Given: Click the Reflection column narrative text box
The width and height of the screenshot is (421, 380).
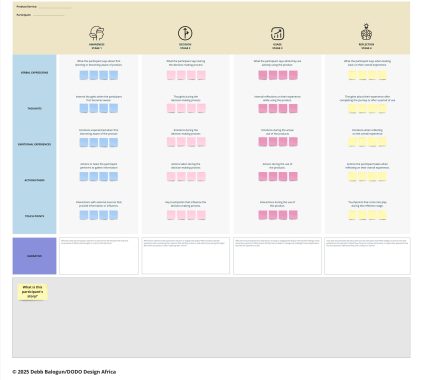Looking at the screenshot, I should tap(367, 256).
